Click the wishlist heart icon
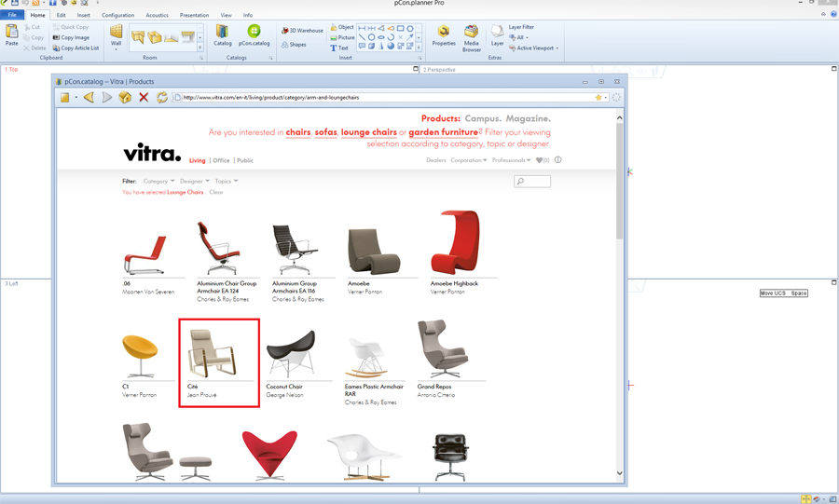 [x=540, y=160]
